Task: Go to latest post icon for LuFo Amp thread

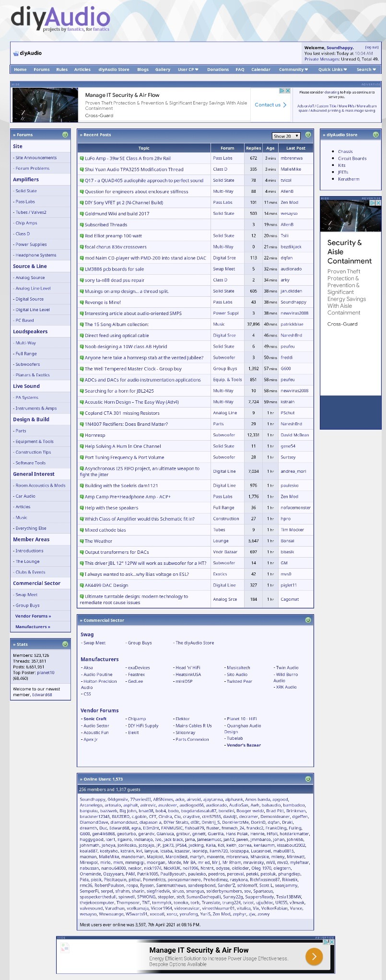Action: (x=82, y=158)
